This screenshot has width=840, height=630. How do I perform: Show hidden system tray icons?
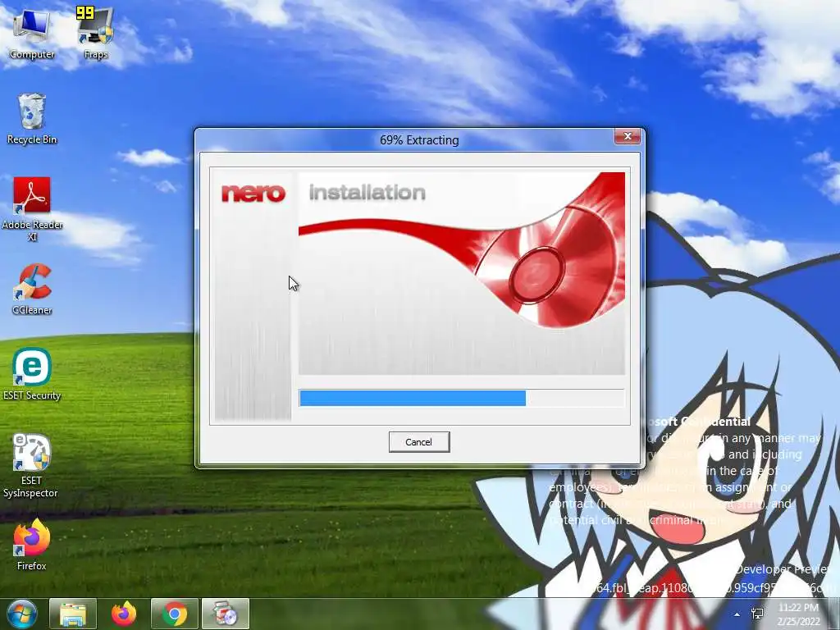coord(737,614)
